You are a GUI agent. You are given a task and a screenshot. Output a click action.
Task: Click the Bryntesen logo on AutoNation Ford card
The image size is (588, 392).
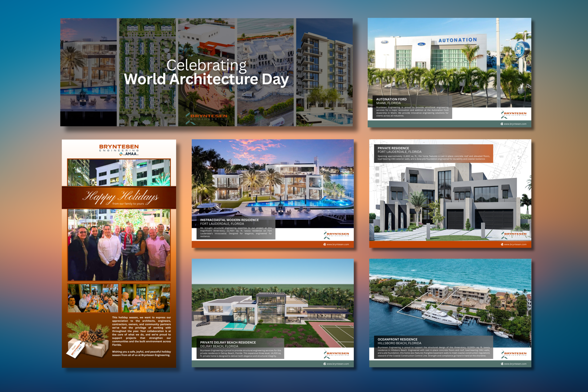[513, 114]
